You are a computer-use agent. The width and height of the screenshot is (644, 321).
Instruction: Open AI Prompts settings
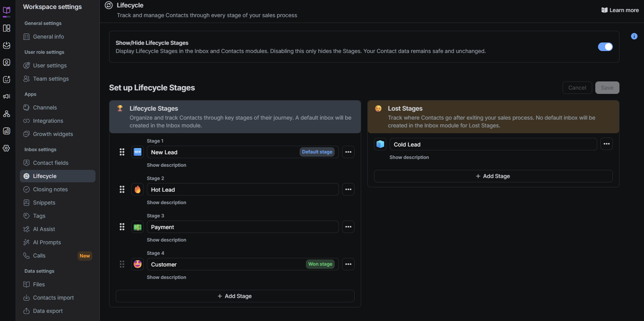[58, 242]
